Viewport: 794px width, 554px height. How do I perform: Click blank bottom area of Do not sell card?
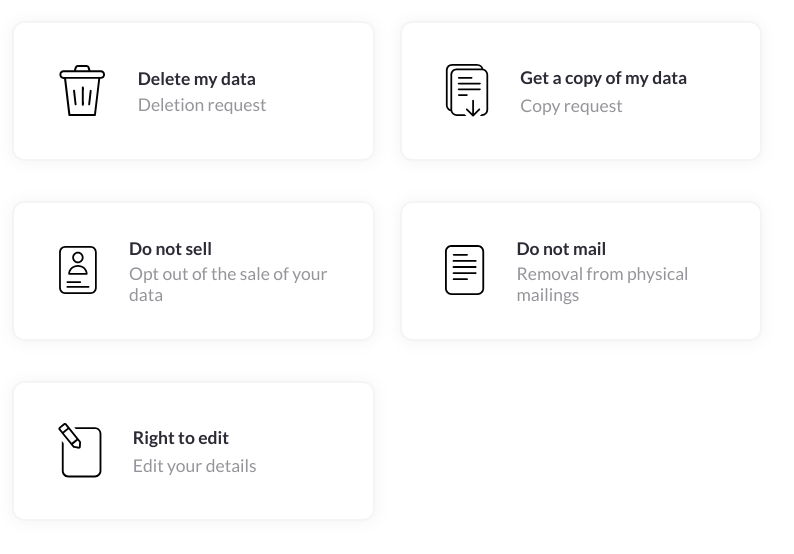193,324
